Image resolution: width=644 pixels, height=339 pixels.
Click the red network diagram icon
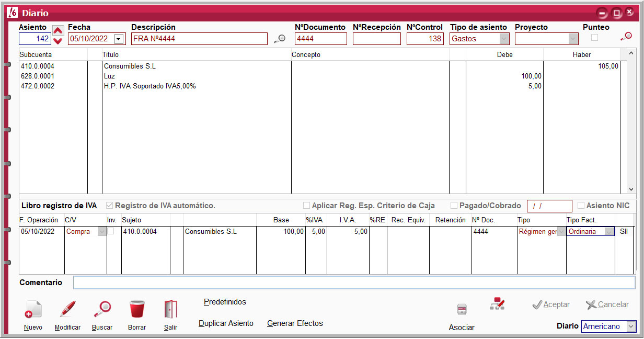[497, 303]
